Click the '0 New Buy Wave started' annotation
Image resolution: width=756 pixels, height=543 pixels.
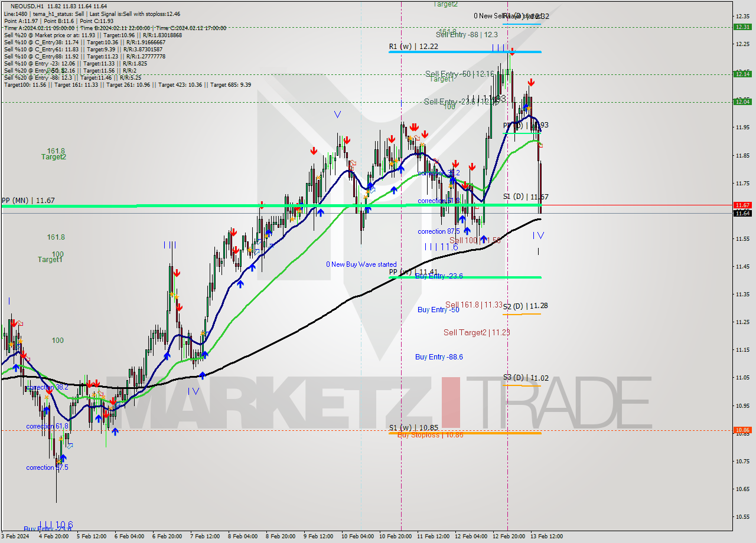pos(361,264)
